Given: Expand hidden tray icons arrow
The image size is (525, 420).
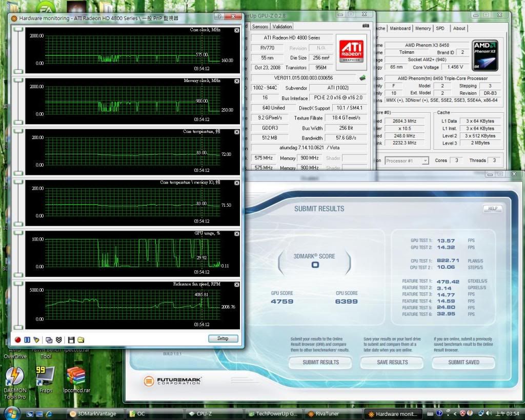Looking at the screenshot, I should tap(455, 414).
